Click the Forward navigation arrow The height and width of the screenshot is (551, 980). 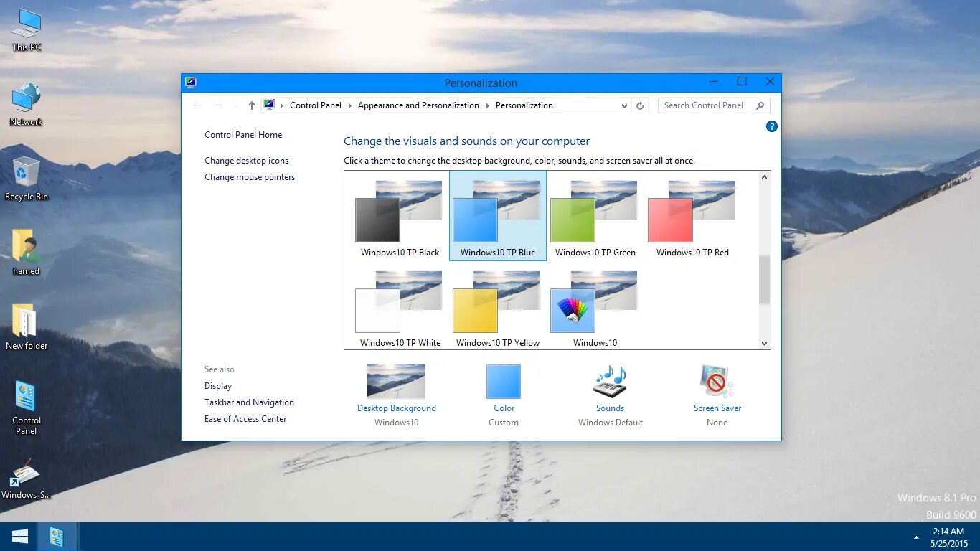click(x=218, y=105)
